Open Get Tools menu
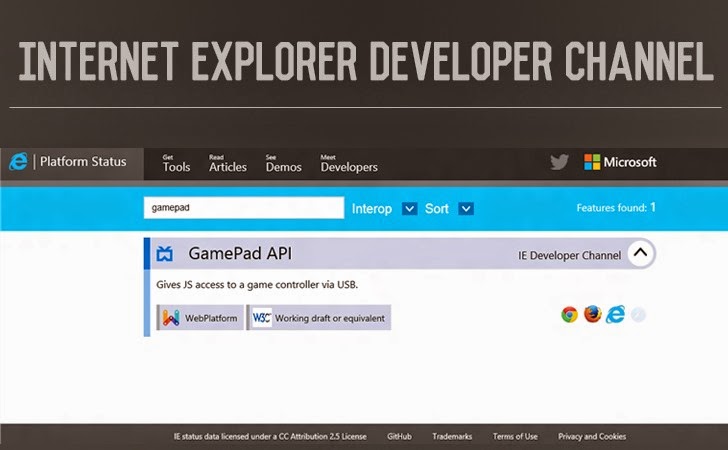This screenshot has height=450, width=728. 176,164
